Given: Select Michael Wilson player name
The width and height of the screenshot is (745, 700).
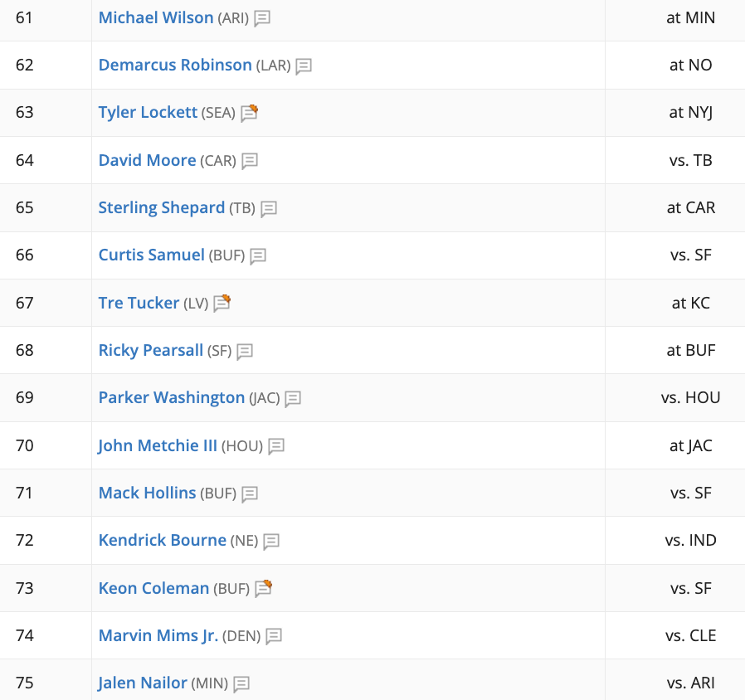Looking at the screenshot, I should [156, 17].
